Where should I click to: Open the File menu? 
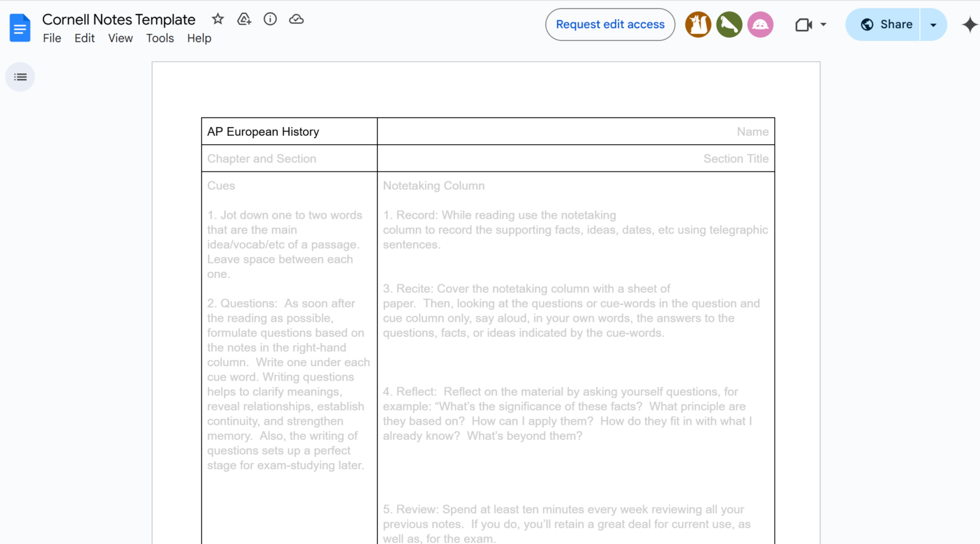tap(52, 38)
